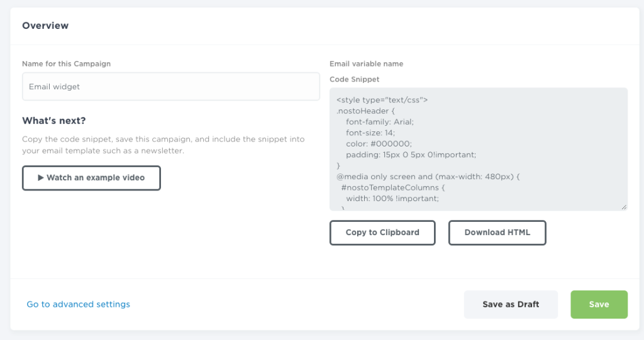This screenshot has width=644, height=340.
Task: Click the Overview section heading
Action: (45, 26)
